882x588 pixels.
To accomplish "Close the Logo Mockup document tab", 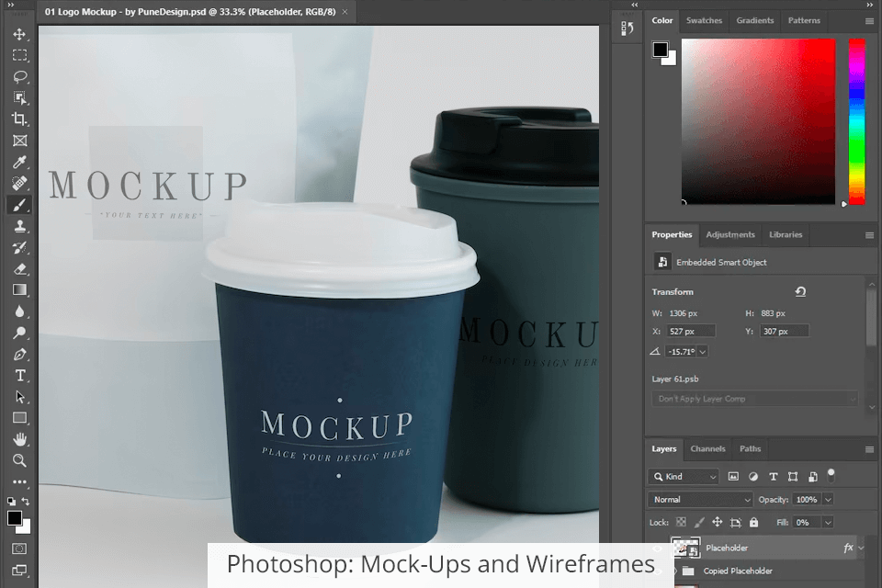I will (x=345, y=12).
